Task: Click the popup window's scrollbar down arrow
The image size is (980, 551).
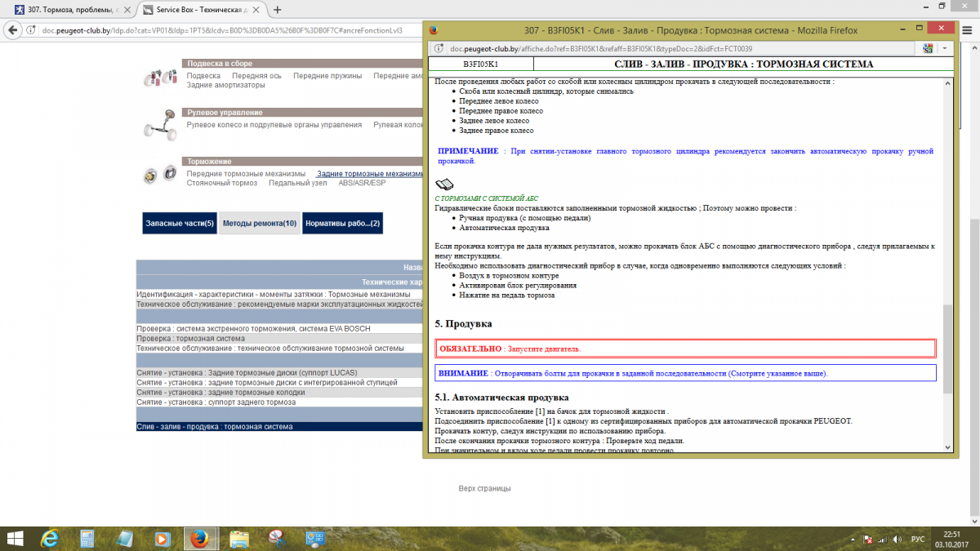Action: coord(947,447)
